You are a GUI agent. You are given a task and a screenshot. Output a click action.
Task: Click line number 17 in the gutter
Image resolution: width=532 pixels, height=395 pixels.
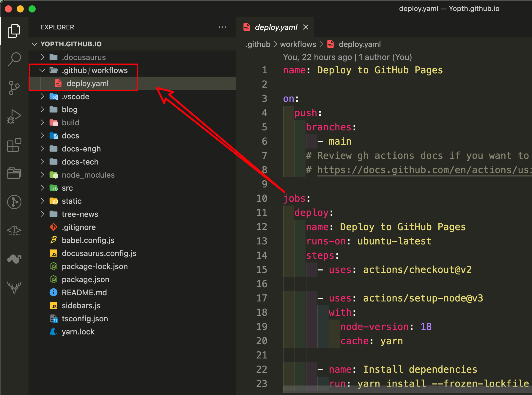point(262,298)
